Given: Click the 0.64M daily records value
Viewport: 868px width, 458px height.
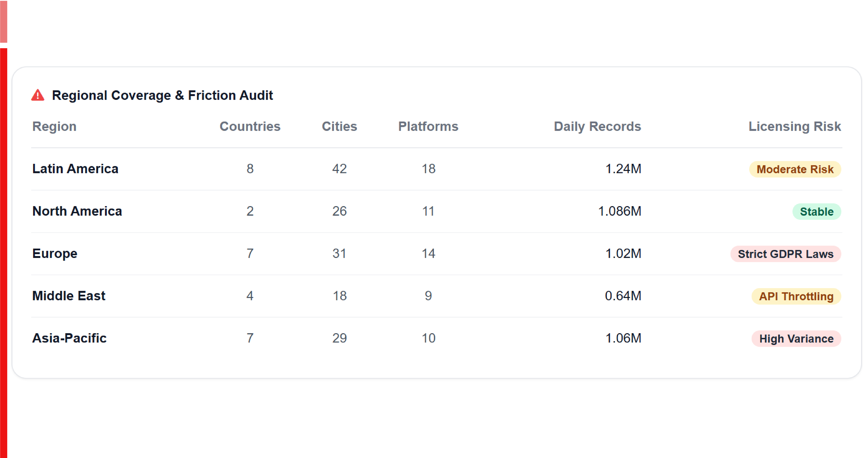Looking at the screenshot, I should [x=623, y=296].
